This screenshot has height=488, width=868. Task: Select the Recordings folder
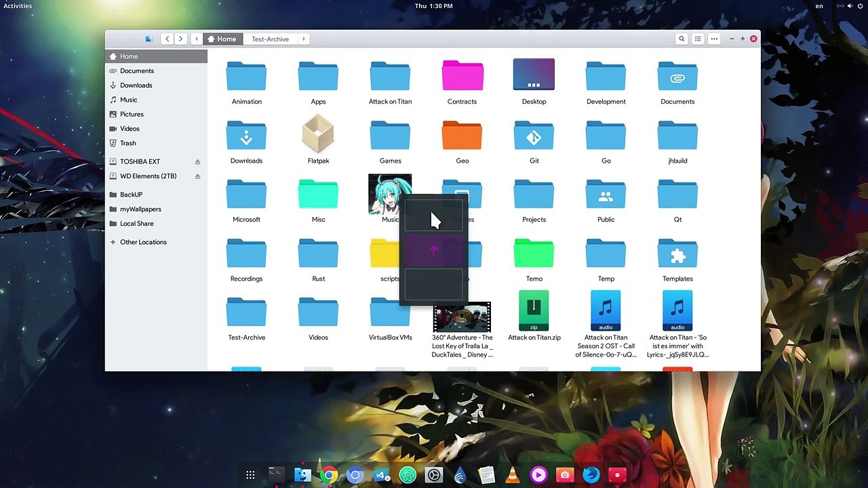point(246,253)
